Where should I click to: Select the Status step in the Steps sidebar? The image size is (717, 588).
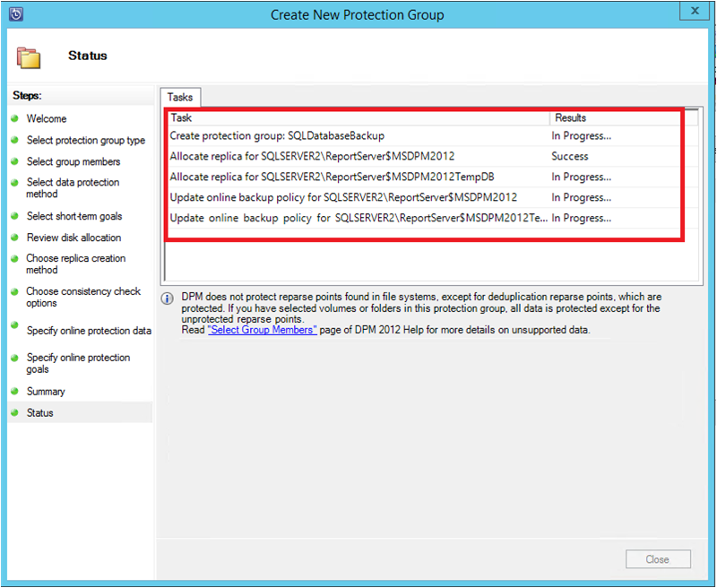[x=39, y=412]
